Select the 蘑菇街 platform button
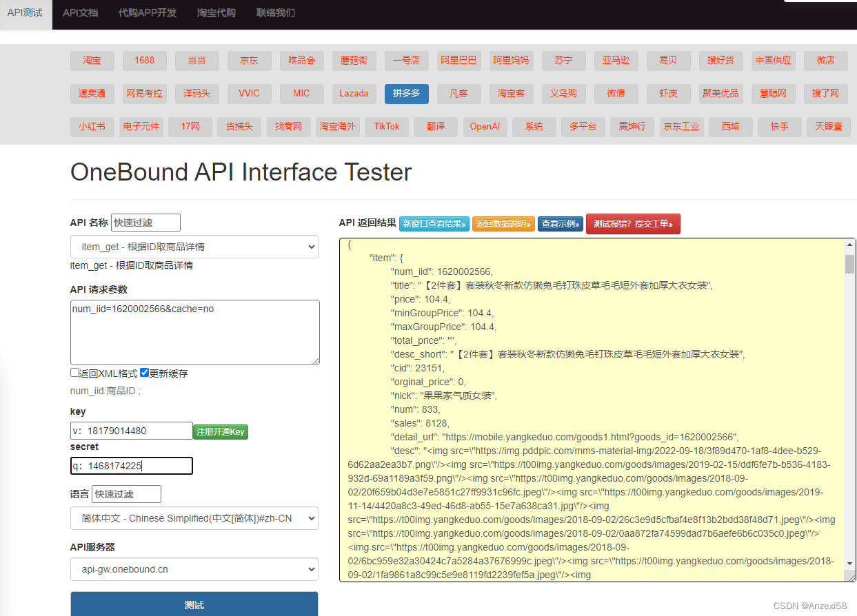 pos(354,61)
